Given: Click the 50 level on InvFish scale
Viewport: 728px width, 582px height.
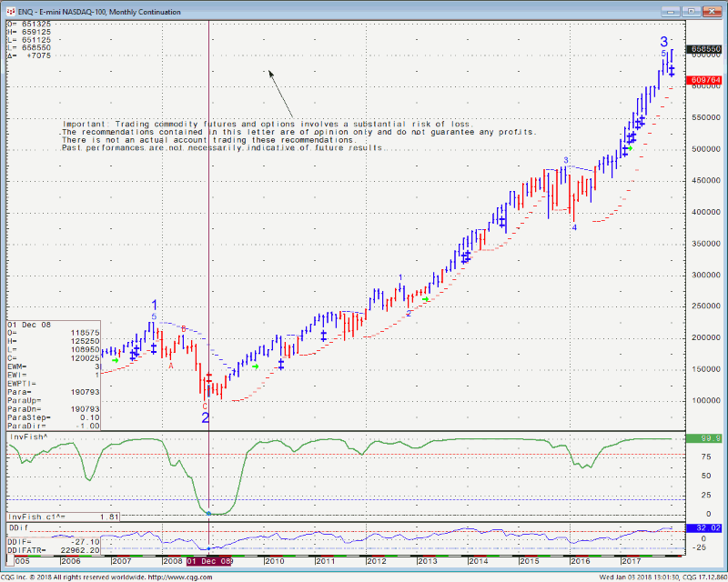Looking at the screenshot, I should pyautogui.click(x=706, y=477).
